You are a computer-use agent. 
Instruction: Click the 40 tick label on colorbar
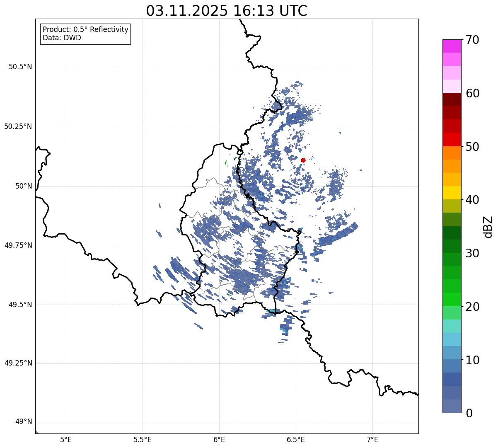click(472, 200)
